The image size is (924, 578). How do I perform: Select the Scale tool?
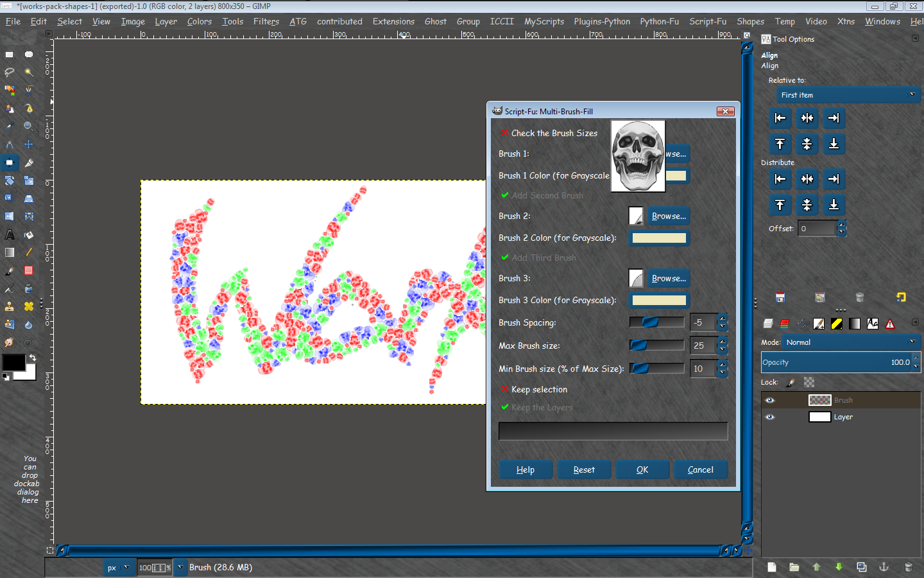[29, 180]
